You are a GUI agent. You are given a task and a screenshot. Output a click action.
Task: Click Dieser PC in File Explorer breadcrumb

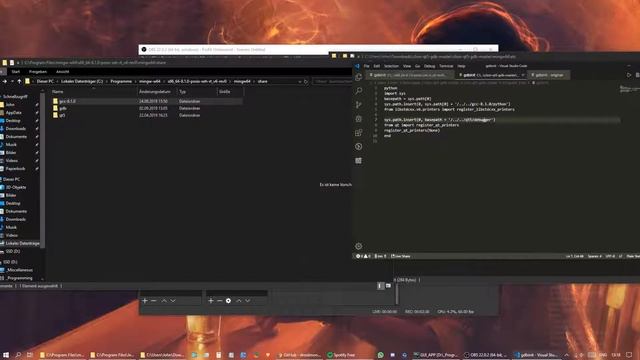(x=45, y=82)
